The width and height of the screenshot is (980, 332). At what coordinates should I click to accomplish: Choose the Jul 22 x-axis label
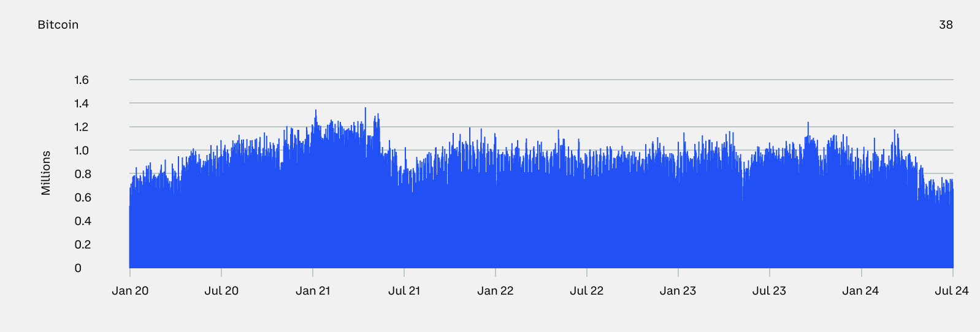586,291
